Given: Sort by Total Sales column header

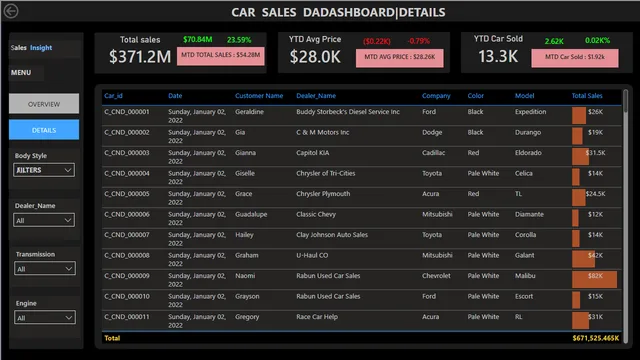Looking at the screenshot, I should pos(587,96).
